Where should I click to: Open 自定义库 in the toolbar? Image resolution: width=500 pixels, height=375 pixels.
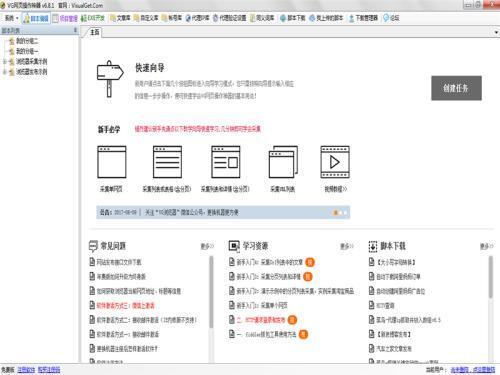(x=146, y=18)
